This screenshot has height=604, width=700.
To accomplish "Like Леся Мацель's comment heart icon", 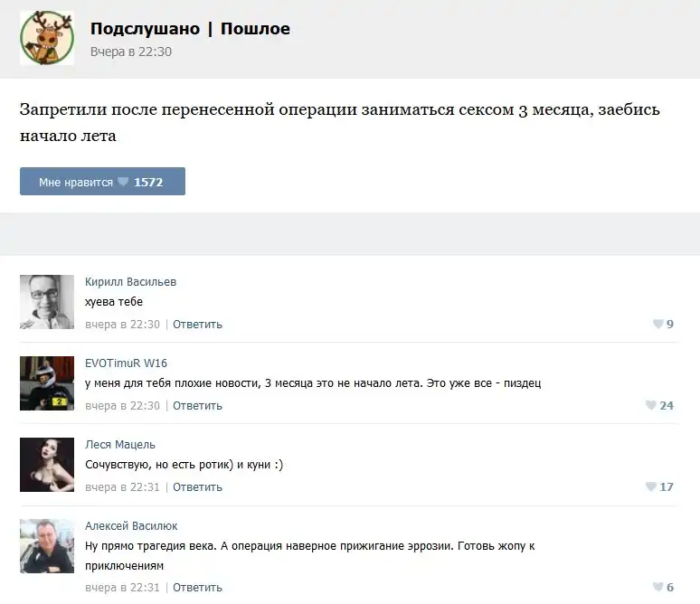I will point(651,487).
